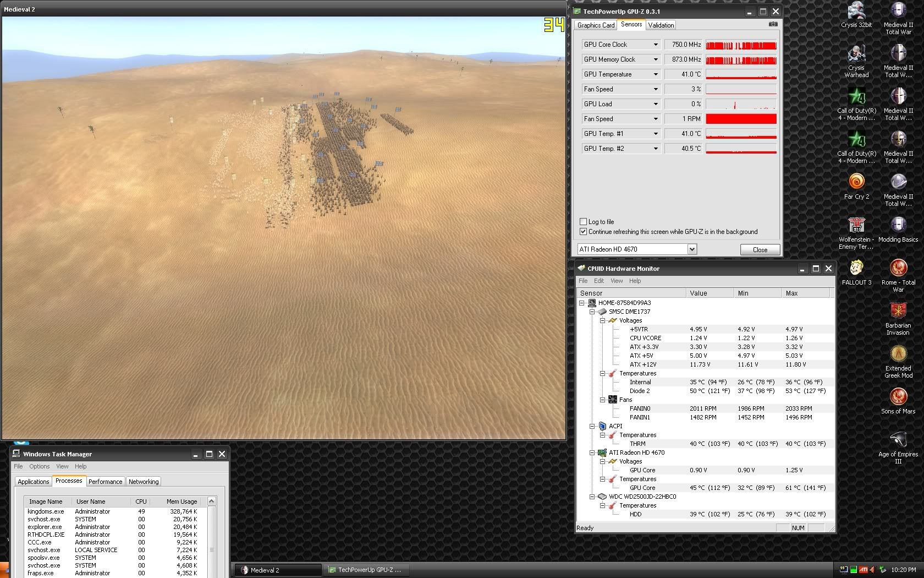The width and height of the screenshot is (924, 578).
Task: Open the FALLOUT 3 desktop icon
Action: pyautogui.click(x=856, y=268)
